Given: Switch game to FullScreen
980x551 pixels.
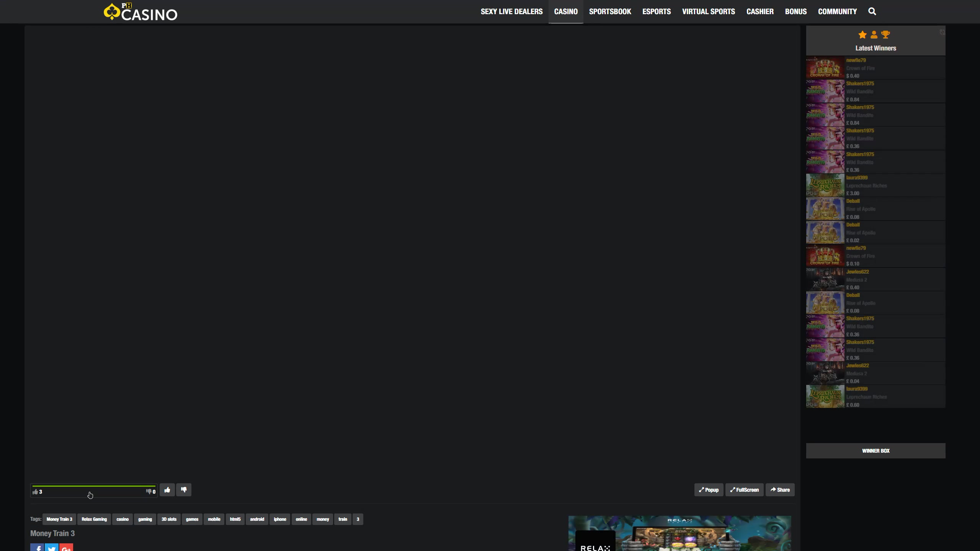Looking at the screenshot, I should 745,490.
